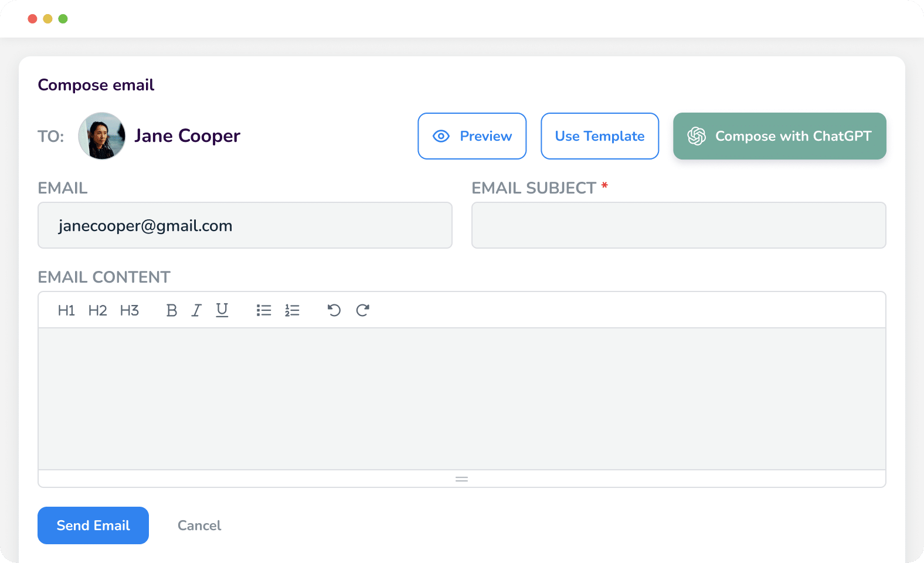
Task: Undo the last edit
Action: click(x=334, y=310)
